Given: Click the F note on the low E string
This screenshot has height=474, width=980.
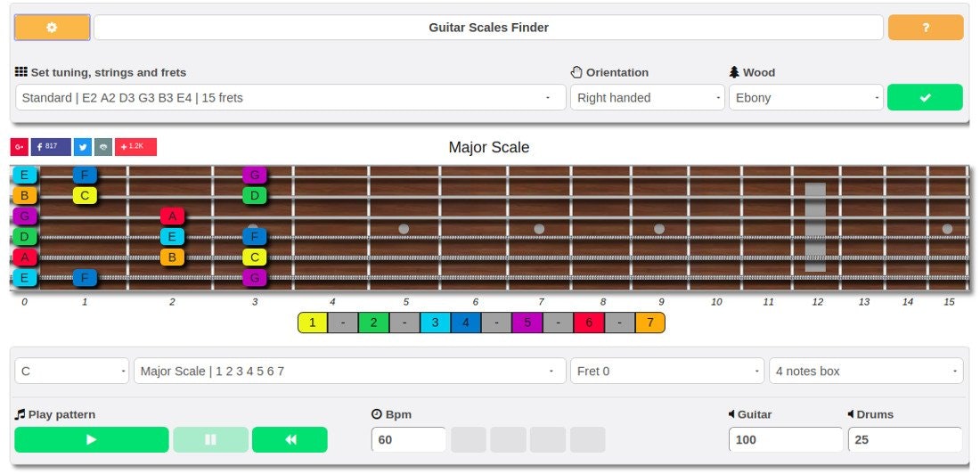Looking at the screenshot, I should (x=85, y=278).
